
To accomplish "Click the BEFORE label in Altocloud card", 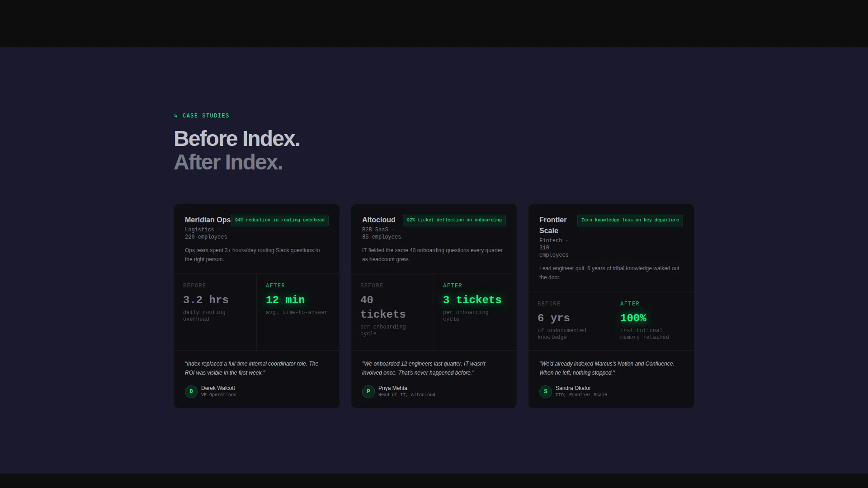I will pos(372,286).
